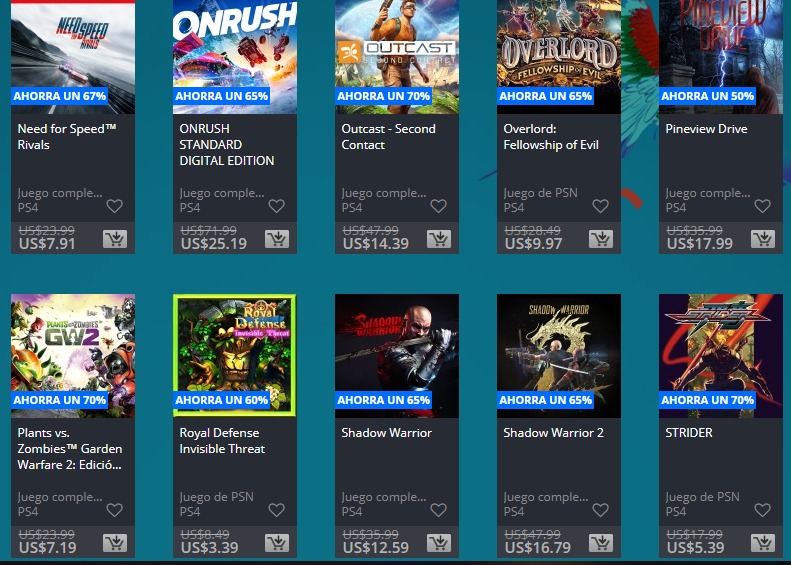The width and height of the screenshot is (791, 565).
Task: Click the Royal Defense cover thumbnail
Action: click(235, 356)
